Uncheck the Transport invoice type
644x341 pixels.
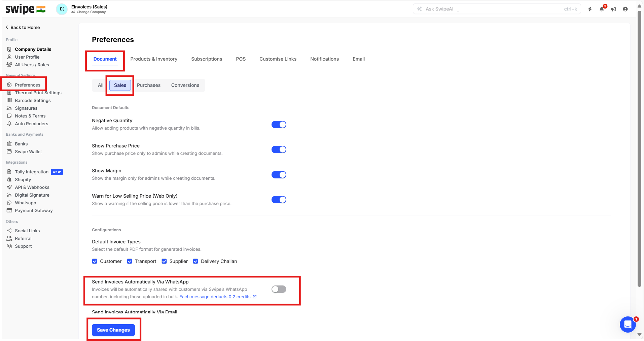click(x=130, y=261)
